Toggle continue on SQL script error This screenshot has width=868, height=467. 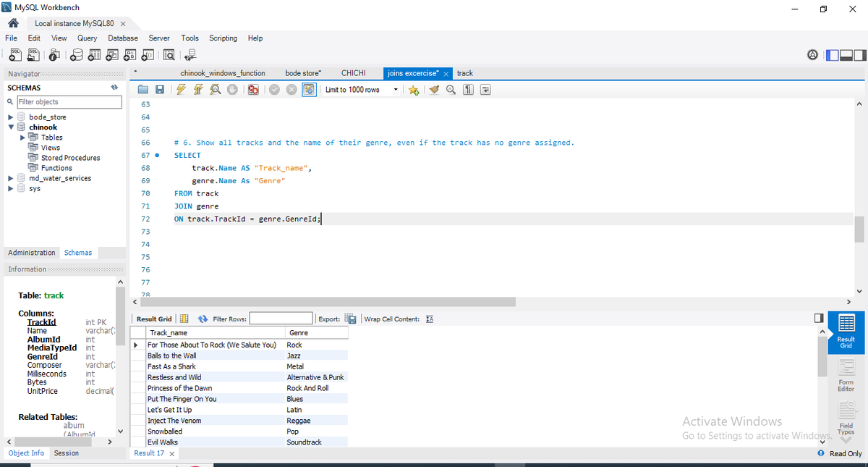click(x=253, y=90)
